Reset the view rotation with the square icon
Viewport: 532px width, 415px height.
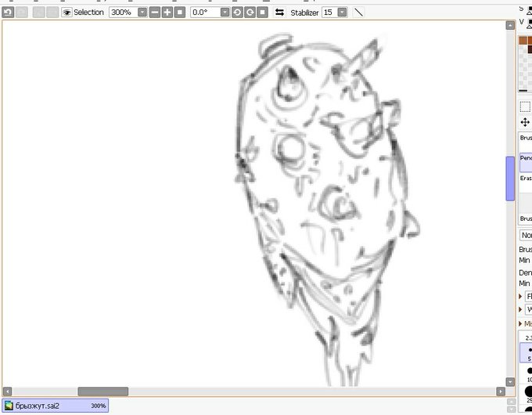tap(262, 13)
